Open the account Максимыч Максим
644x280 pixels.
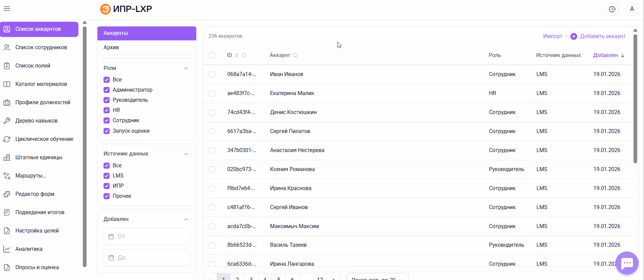pyautogui.click(x=294, y=226)
